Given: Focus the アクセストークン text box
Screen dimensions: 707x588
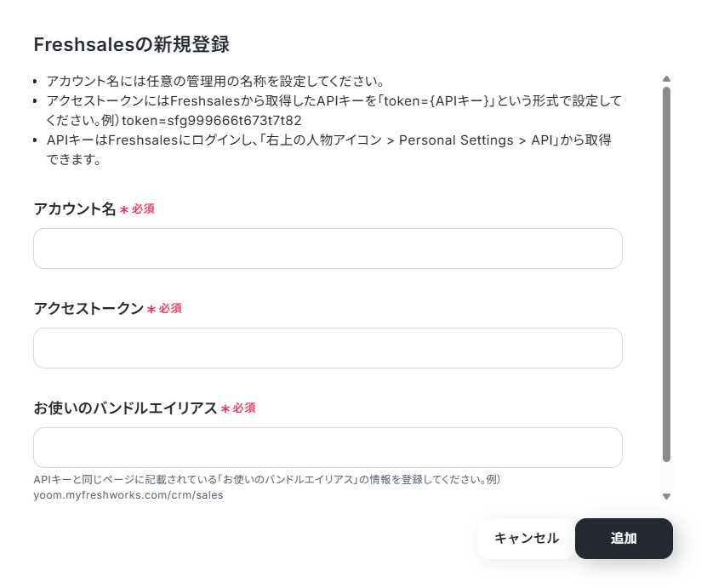Looking at the screenshot, I should [328, 348].
